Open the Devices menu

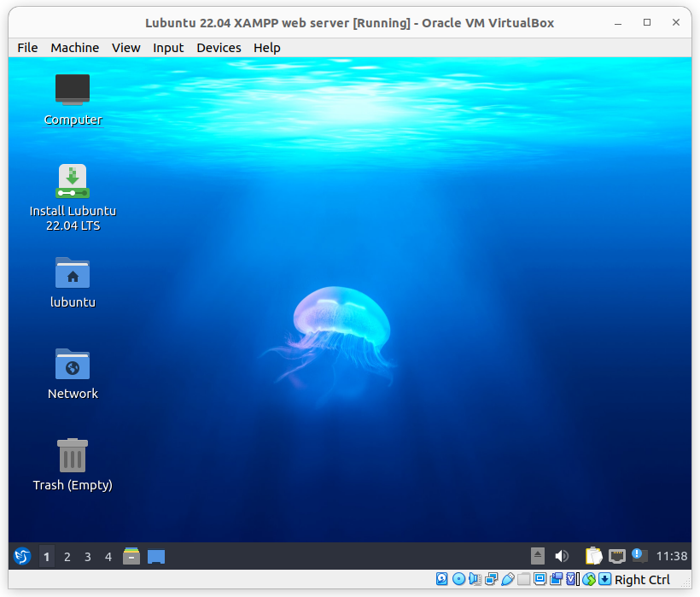click(219, 48)
